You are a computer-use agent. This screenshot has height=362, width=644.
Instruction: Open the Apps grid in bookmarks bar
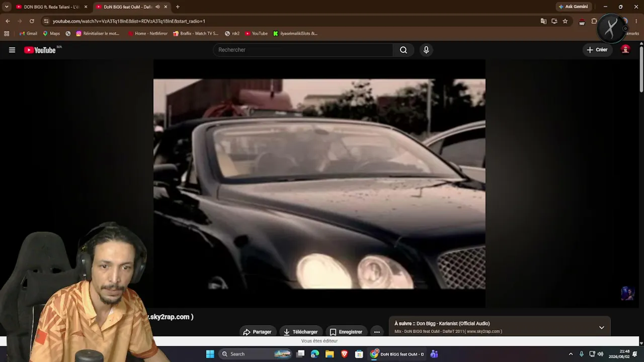pos(7,34)
